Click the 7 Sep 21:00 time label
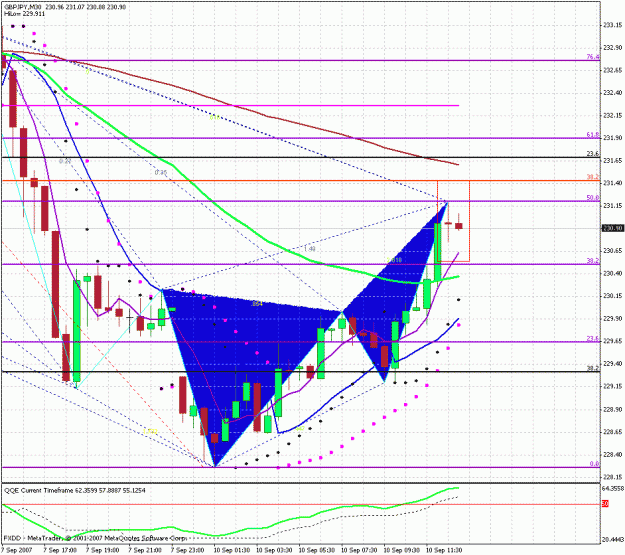This screenshot has height=555, width=625. coord(145,550)
